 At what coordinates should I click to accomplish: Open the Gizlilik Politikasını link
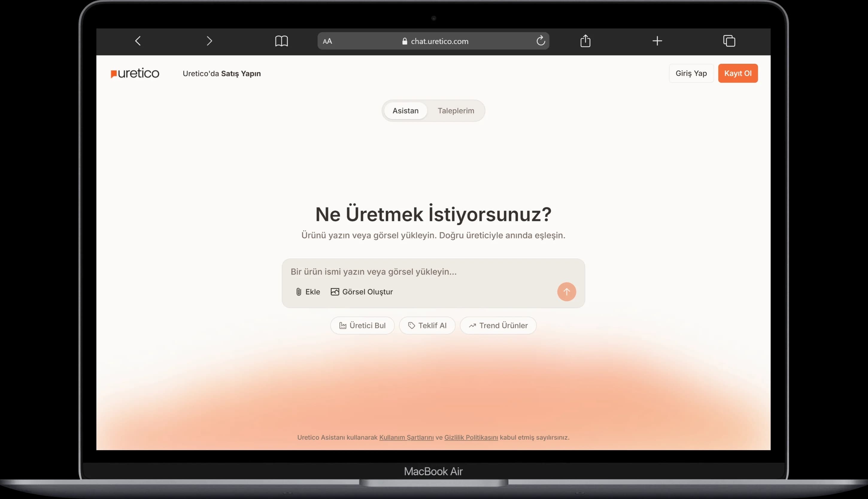point(471,438)
